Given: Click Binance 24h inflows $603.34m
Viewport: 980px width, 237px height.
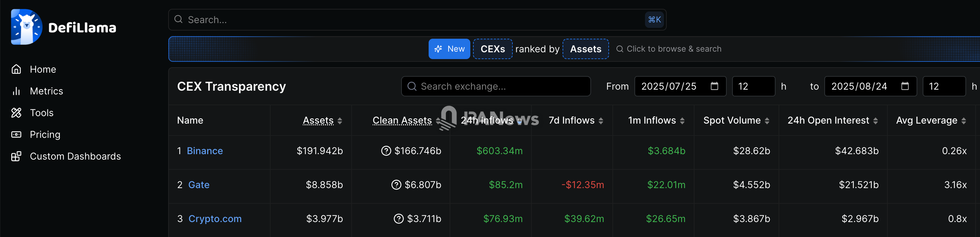Looking at the screenshot, I should (499, 151).
